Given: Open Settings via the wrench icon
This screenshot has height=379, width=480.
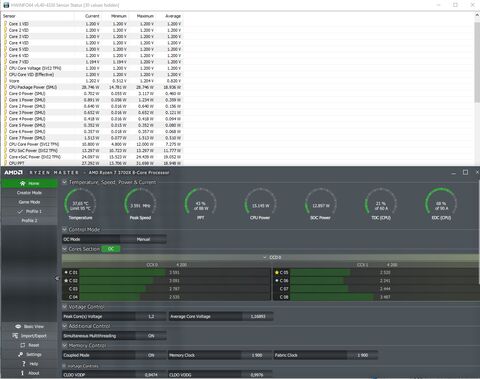Looking at the screenshot, I should (x=21, y=354).
